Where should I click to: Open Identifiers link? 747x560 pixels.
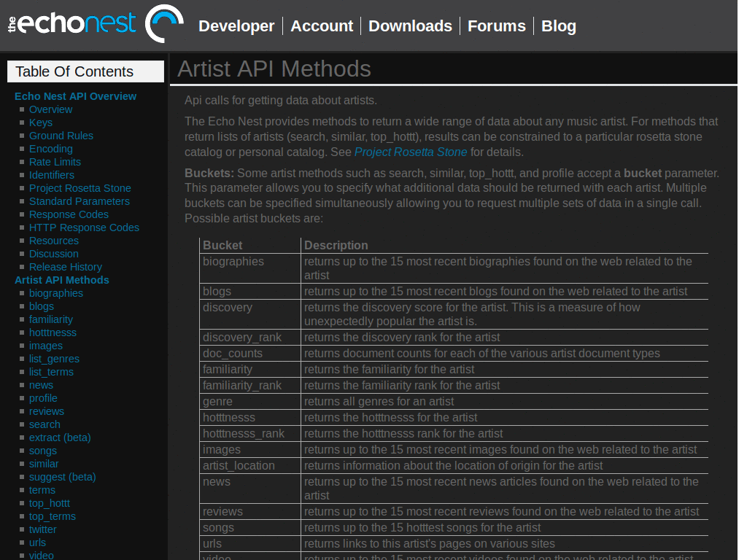[52, 175]
